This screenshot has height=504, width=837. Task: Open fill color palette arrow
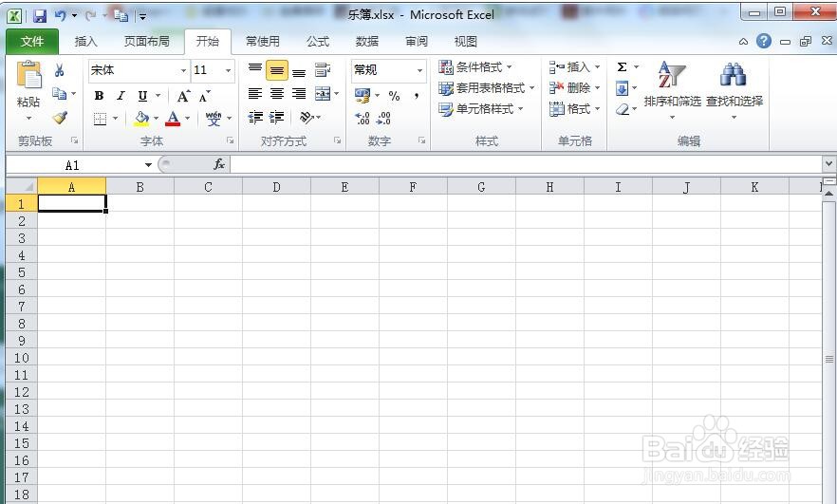coord(156,119)
